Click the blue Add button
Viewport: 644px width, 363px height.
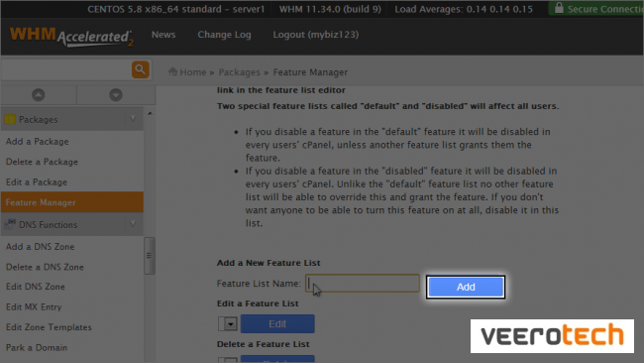[x=466, y=287]
